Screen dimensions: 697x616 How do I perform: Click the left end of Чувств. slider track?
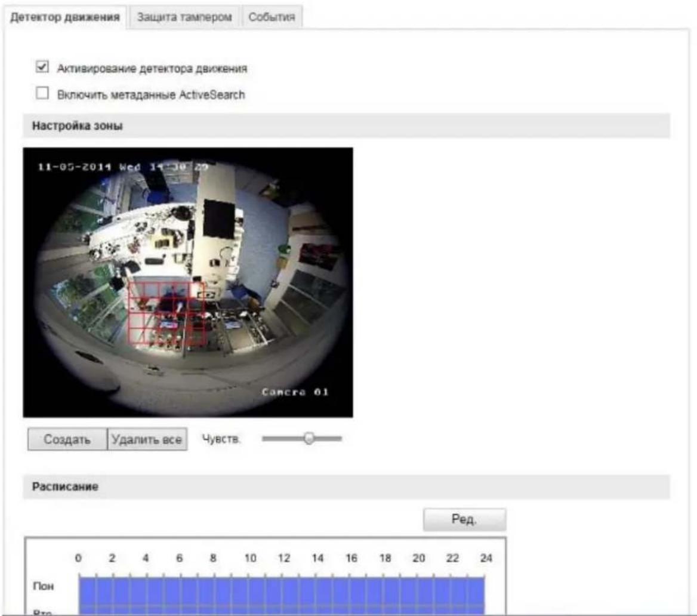(264, 439)
